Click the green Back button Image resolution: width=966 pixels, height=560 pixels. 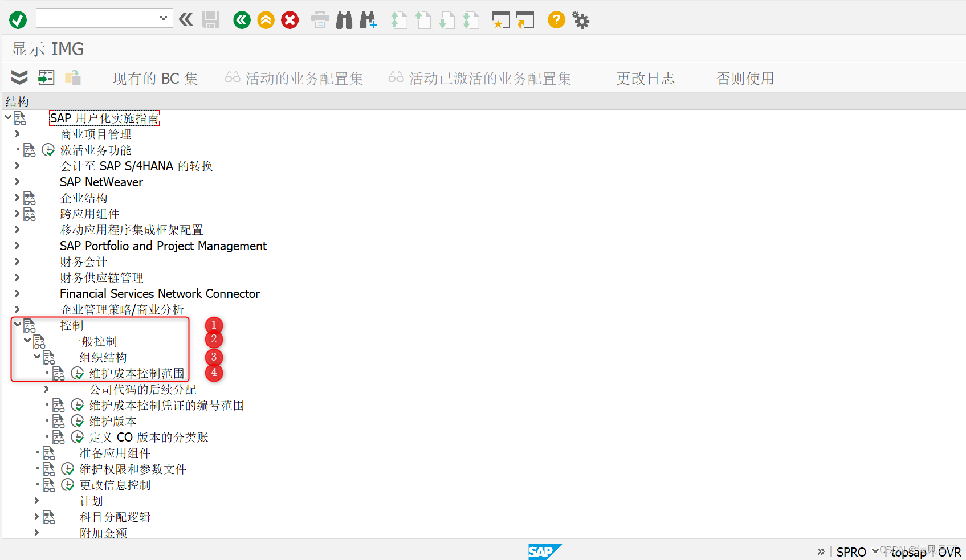(x=242, y=21)
